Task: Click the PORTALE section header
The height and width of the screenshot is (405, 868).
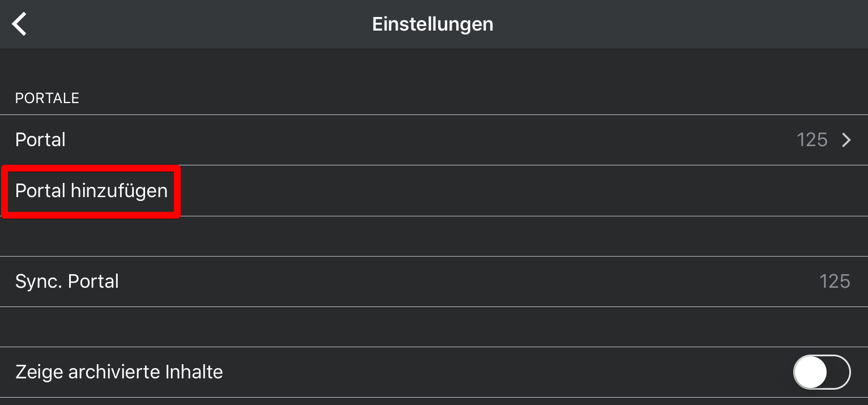Action: (x=47, y=99)
